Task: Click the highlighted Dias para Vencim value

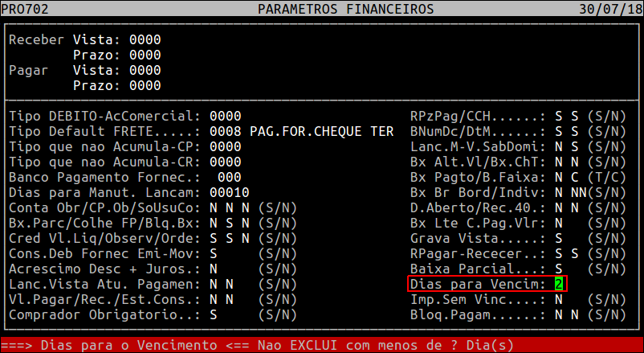Action: [559, 284]
